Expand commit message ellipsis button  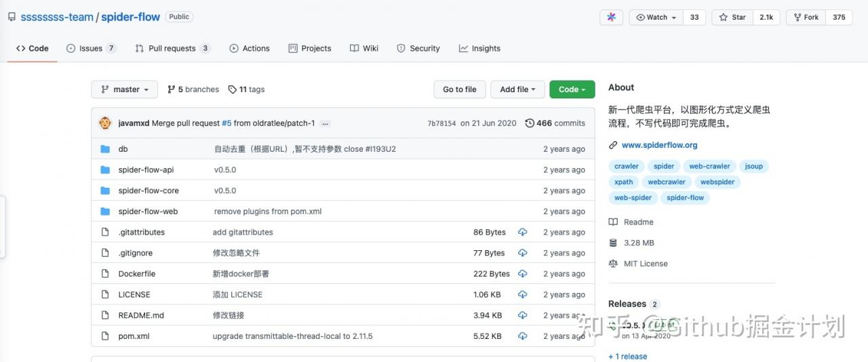(x=325, y=123)
